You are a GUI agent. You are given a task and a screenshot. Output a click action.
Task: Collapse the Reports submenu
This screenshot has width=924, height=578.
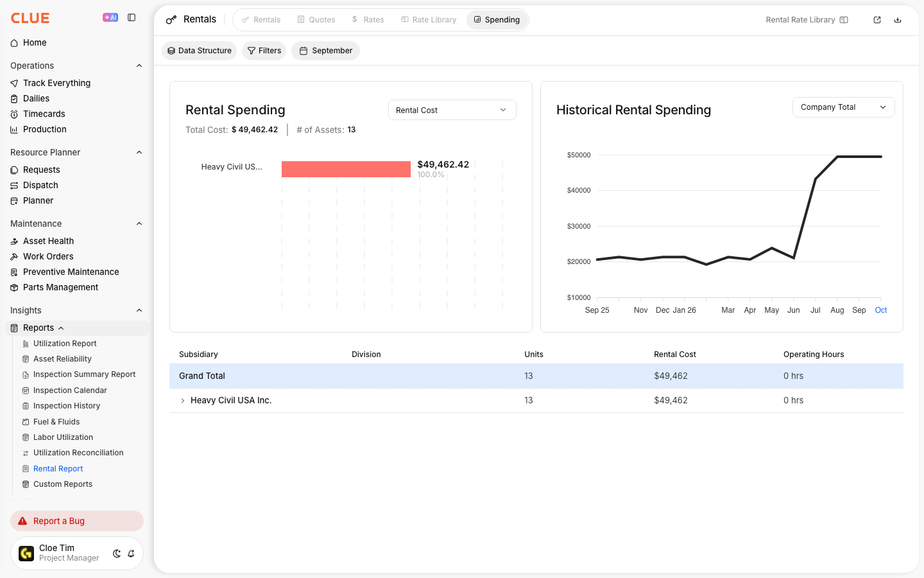tap(61, 328)
